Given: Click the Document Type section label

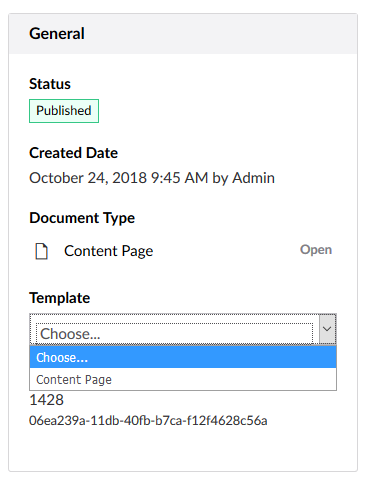Looking at the screenshot, I should [x=82, y=218].
